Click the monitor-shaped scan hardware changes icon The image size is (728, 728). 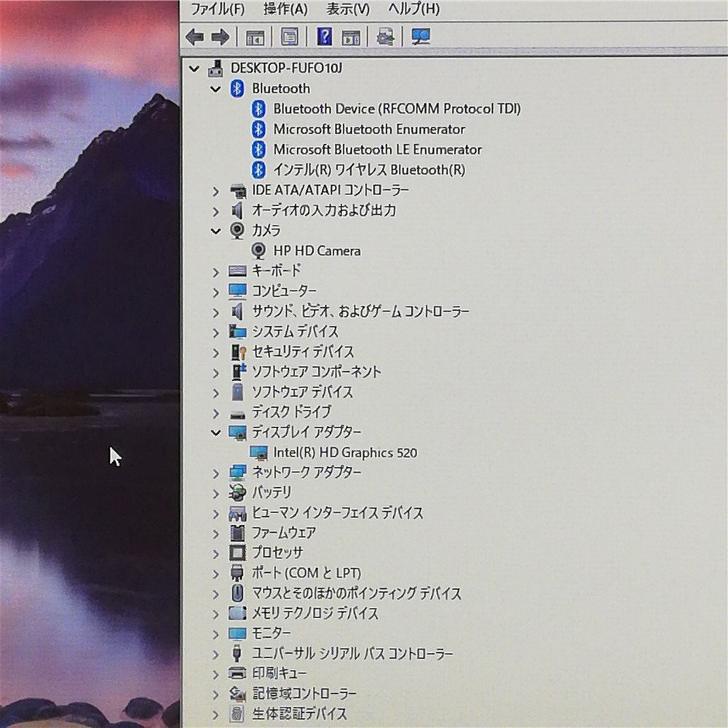[x=420, y=36]
